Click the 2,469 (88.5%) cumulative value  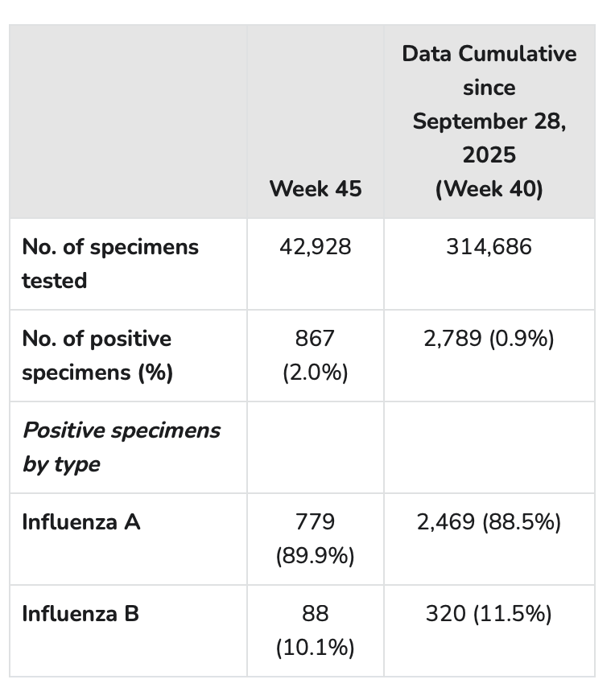click(x=489, y=521)
